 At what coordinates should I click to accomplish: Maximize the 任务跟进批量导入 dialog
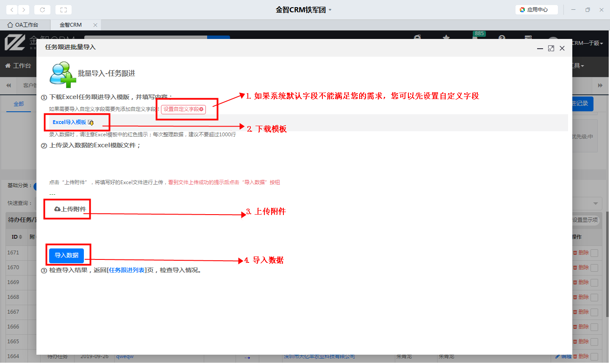tap(551, 49)
